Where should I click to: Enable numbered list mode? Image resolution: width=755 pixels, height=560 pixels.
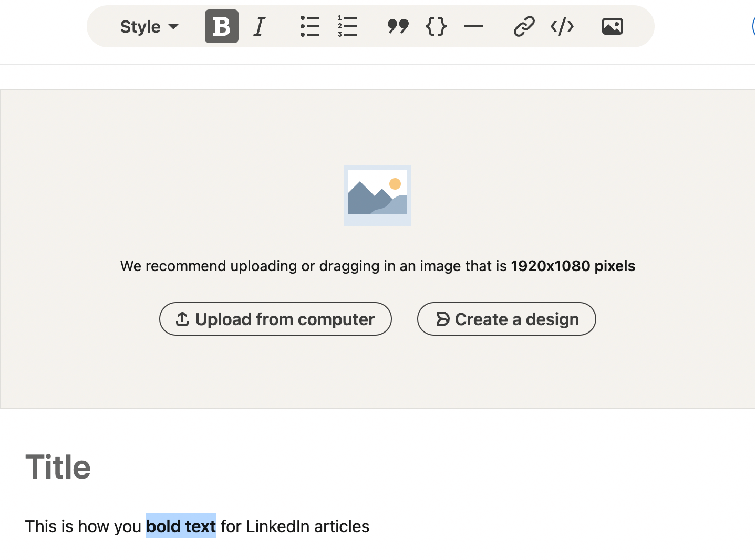[347, 26]
